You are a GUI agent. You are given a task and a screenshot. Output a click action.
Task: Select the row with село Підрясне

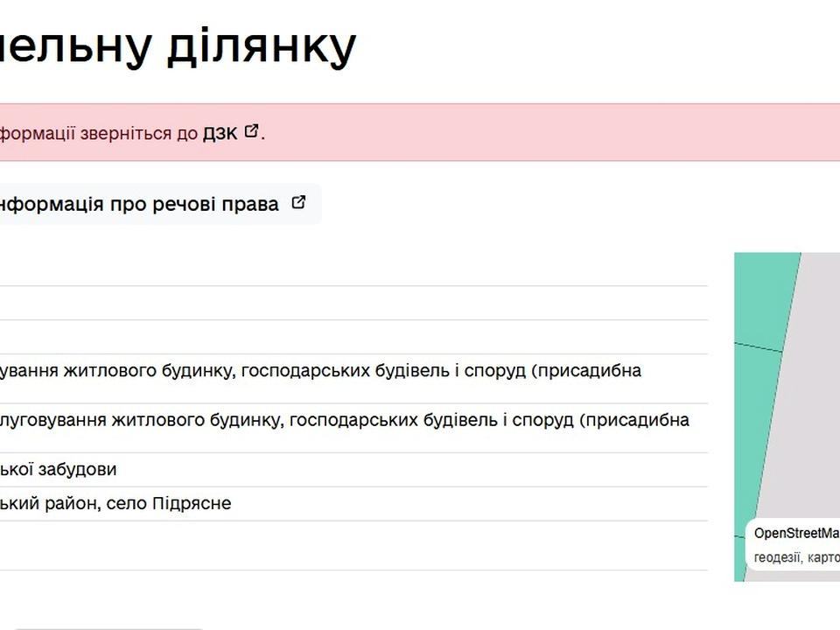point(350,504)
